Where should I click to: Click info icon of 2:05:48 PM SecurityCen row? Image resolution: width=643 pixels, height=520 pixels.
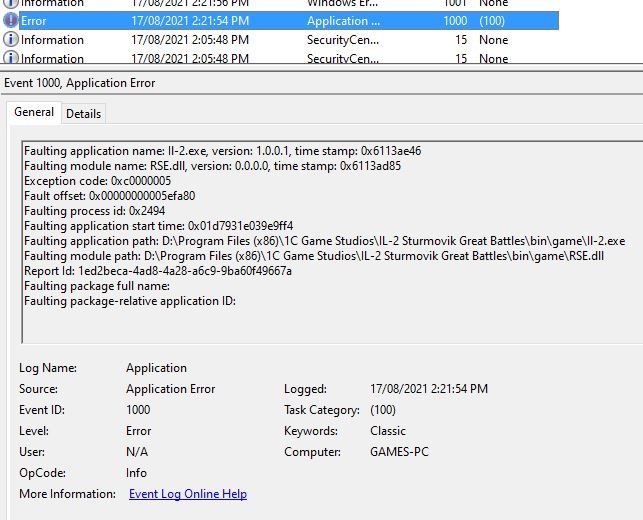point(10,40)
